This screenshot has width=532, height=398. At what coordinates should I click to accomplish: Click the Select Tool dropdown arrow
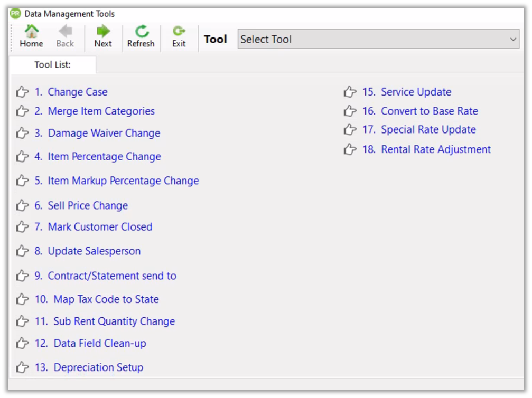[x=512, y=39]
